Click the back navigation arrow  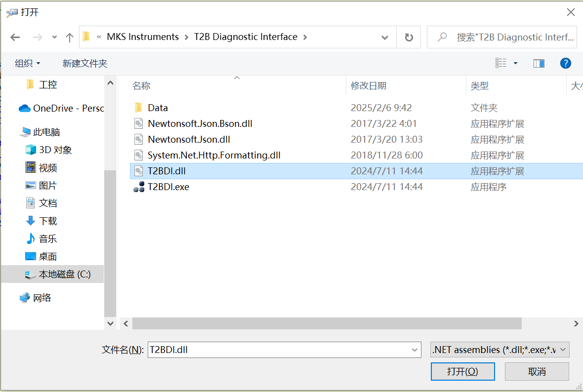pyautogui.click(x=15, y=37)
